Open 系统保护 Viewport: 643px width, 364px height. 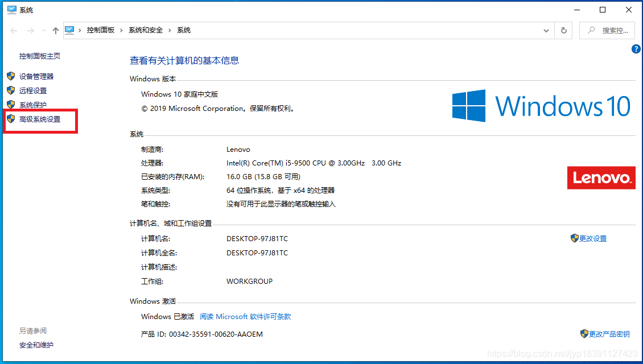(33, 105)
